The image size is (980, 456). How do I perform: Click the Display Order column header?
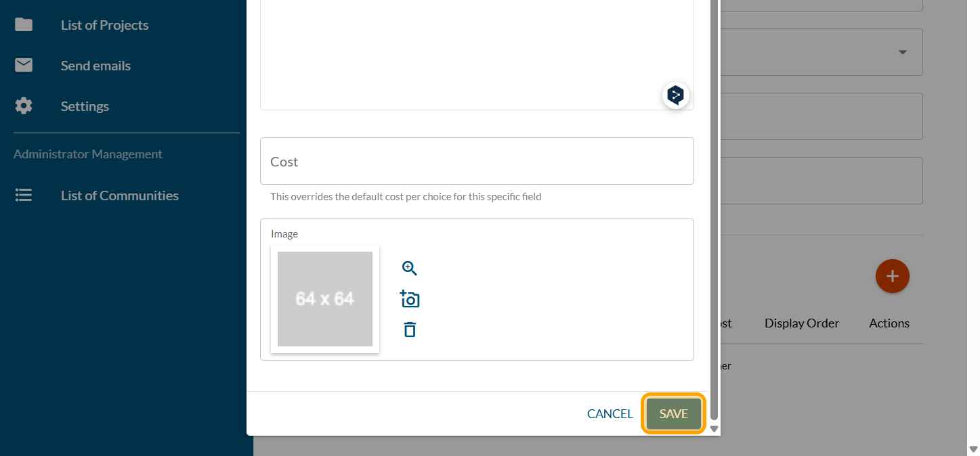tap(801, 323)
